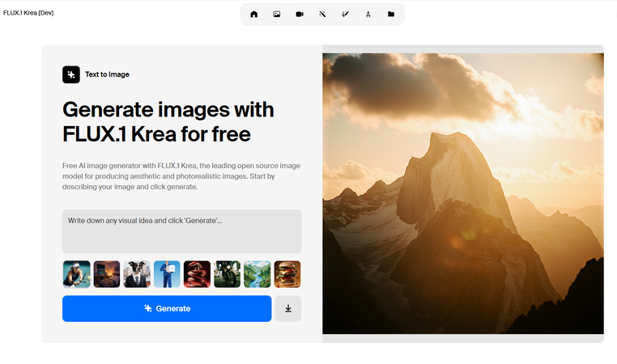Click the sparkle Text to Image icon

pyautogui.click(x=70, y=74)
